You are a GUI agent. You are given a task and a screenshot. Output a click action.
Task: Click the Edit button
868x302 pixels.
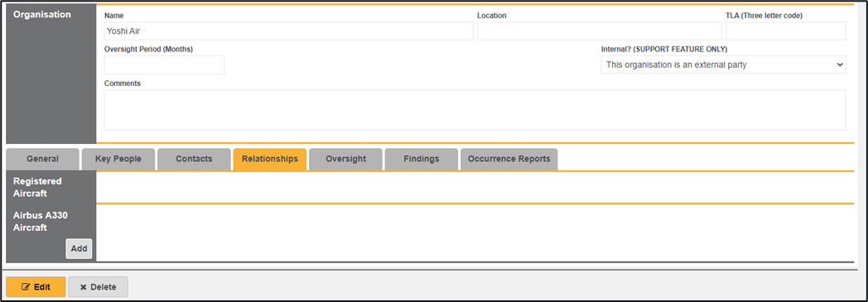(x=36, y=287)
